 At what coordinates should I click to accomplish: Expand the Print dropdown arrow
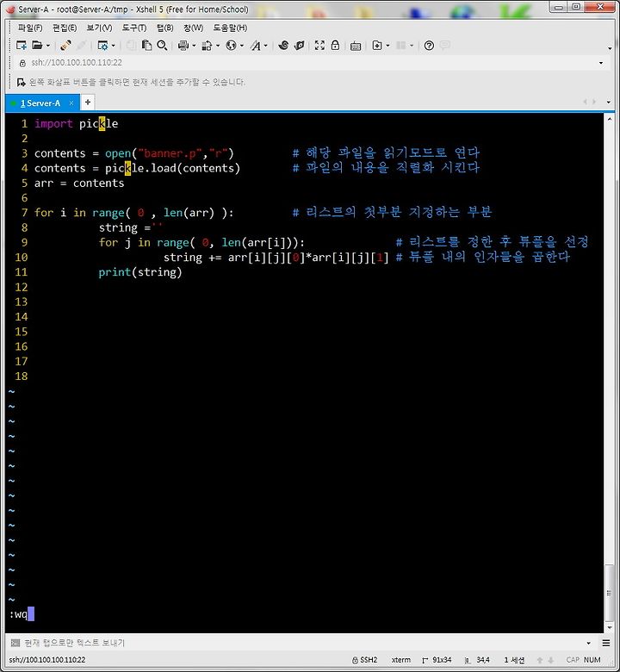pos(194,46)
